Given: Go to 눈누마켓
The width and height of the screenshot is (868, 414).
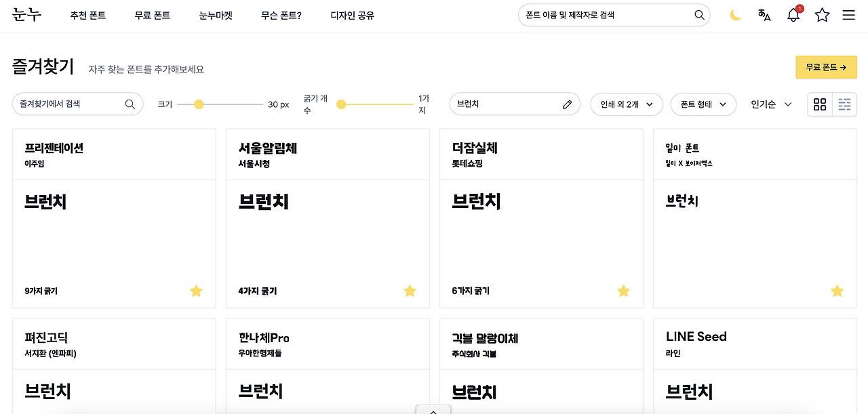Looking at the screenshot, I should pyautogui.click(x=216, y=15).
